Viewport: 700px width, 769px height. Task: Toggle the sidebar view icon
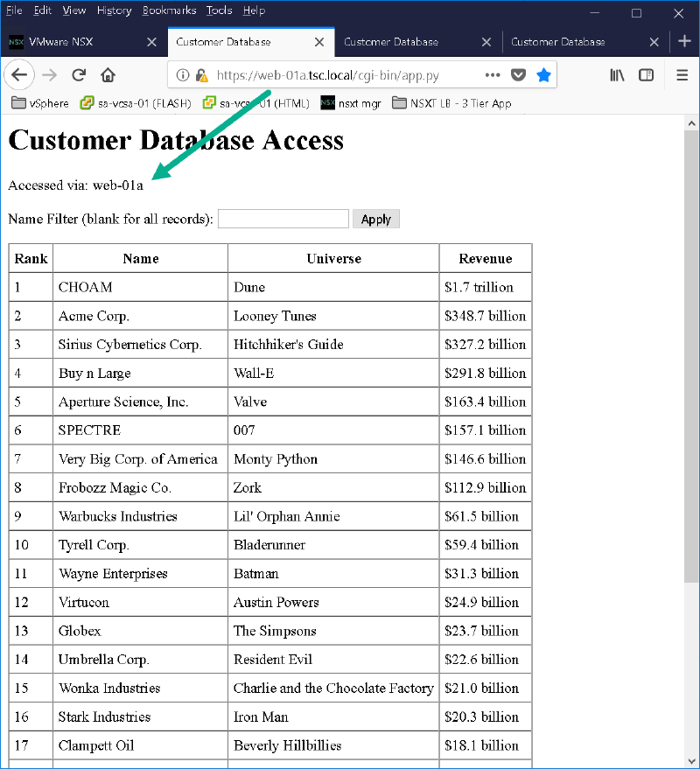[x=646, y=75]
